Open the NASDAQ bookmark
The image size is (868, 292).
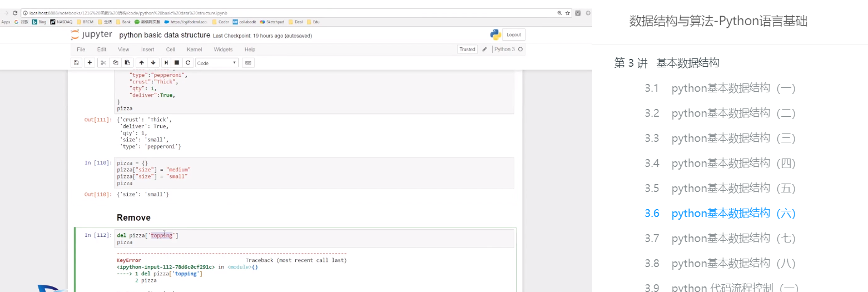coord(61,22)
